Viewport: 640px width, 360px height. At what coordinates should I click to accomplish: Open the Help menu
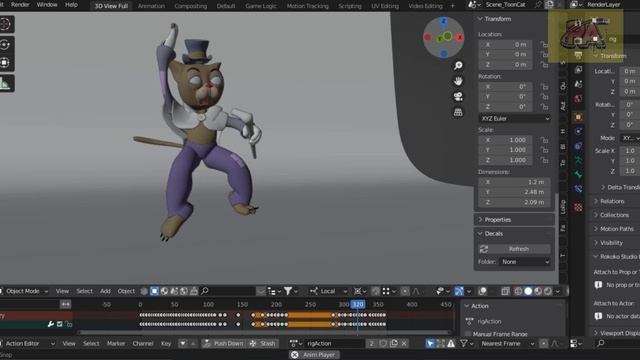tap(71, 5)
